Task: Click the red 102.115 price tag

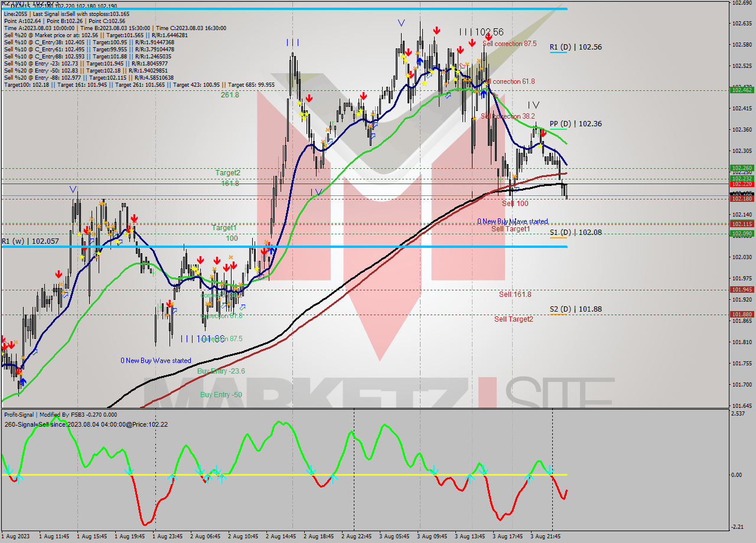Action: (742, 224)
